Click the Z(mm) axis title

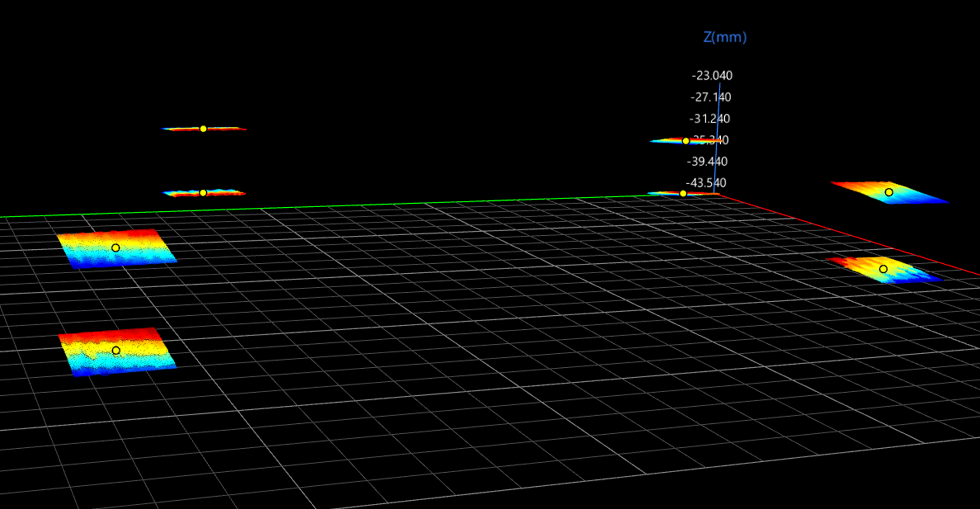coord(725,37)
